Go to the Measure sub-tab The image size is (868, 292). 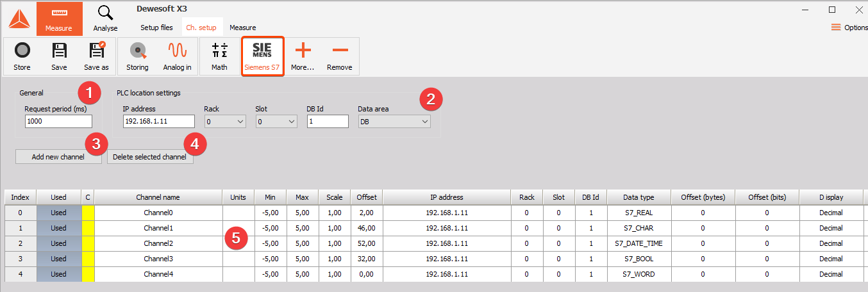(x=243, y=28)
